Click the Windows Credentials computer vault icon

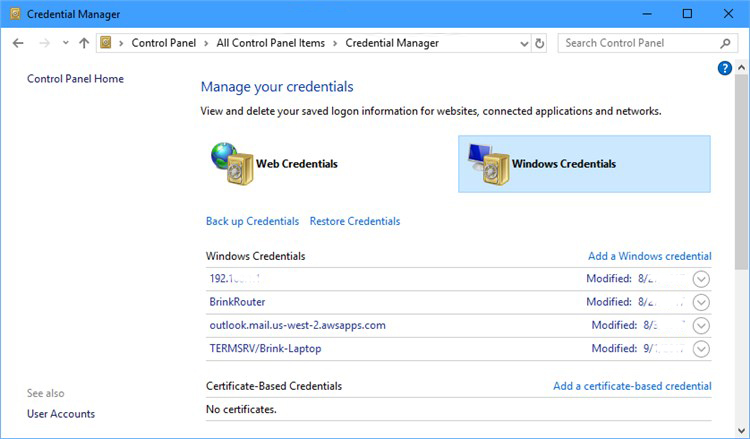click(x=487, y=164)
